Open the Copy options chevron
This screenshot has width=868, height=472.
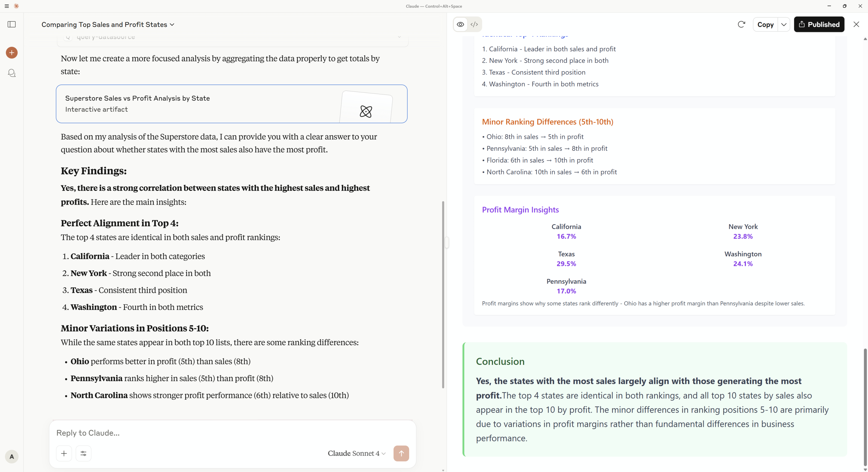point(784,24)
